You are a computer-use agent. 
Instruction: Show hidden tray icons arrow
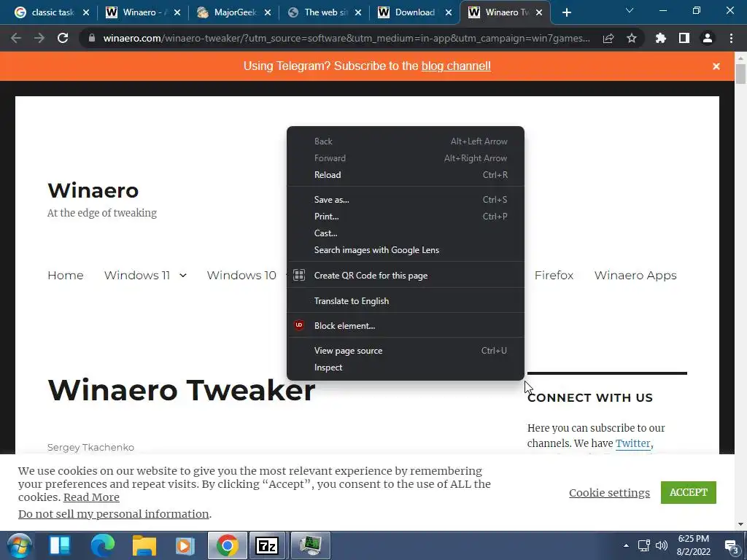coord(626,545)
